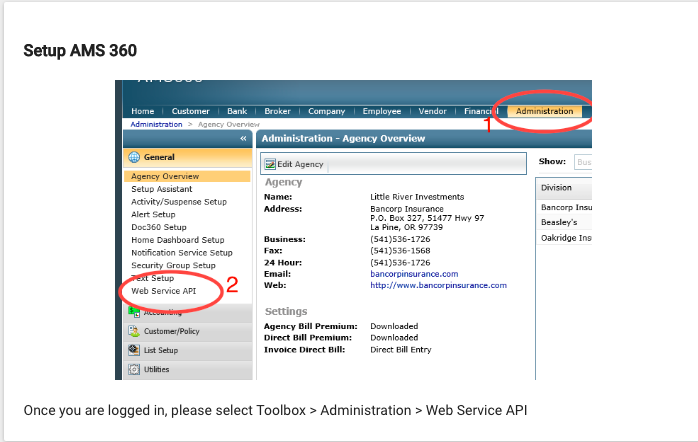Click the business phone (541)536-1726
This screenshot has width=698, height=442.
(x=400, y=239)
